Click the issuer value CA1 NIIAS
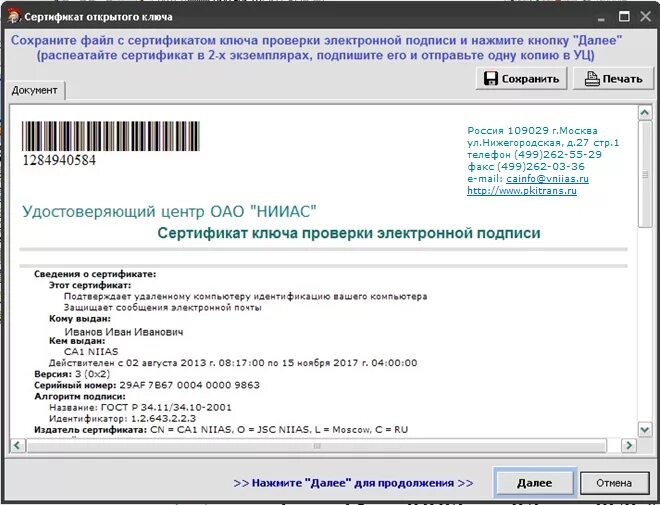This screenshot has width=660, height=505. pos(91,352)
